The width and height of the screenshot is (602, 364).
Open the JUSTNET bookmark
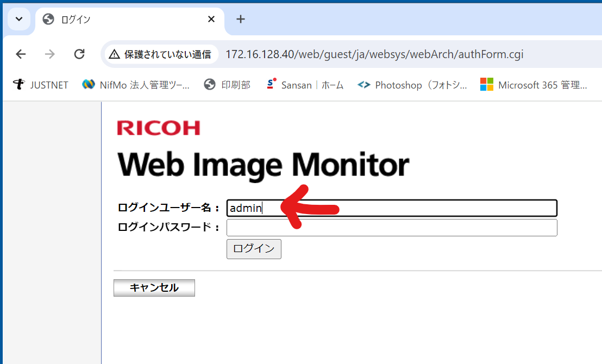(x=41, y=85)
